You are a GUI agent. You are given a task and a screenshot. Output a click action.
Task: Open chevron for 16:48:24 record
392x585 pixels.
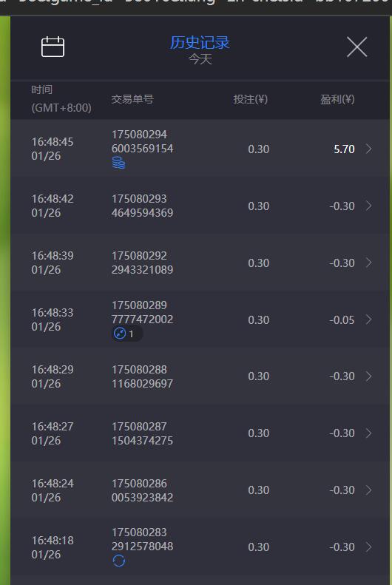(368, 490)
